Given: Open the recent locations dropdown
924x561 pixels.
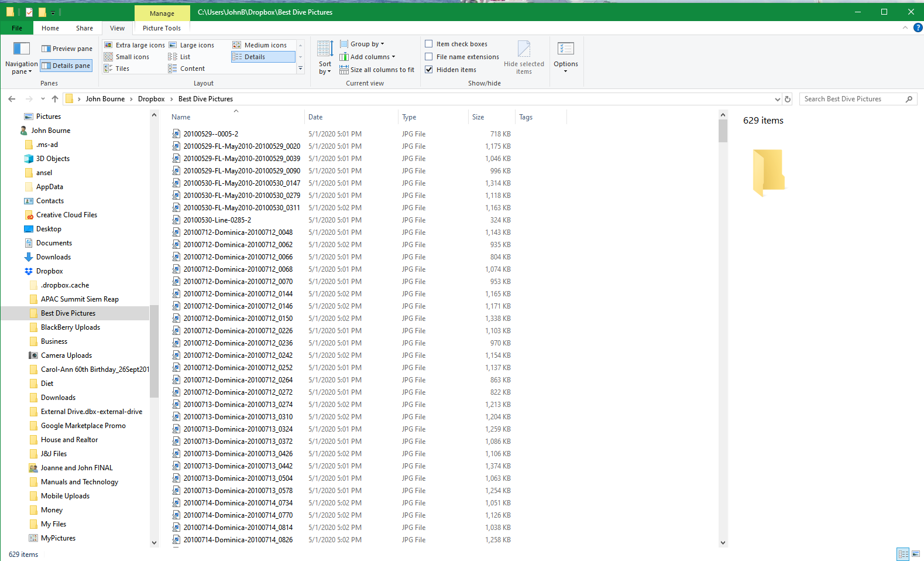Looking at the screenshot, I should point(42,100).
